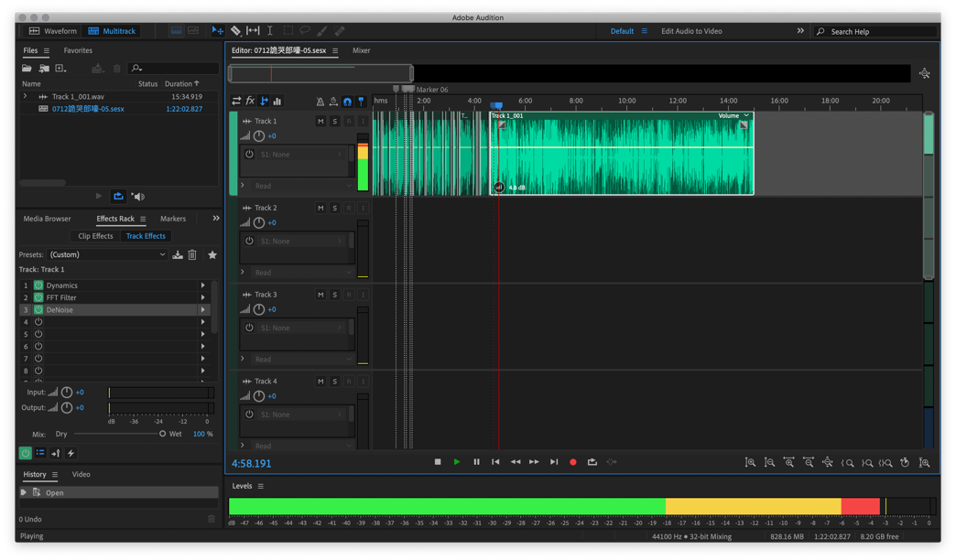Toggle power on effect slot 4
956x560 pixels.
(x=38, y=322)
